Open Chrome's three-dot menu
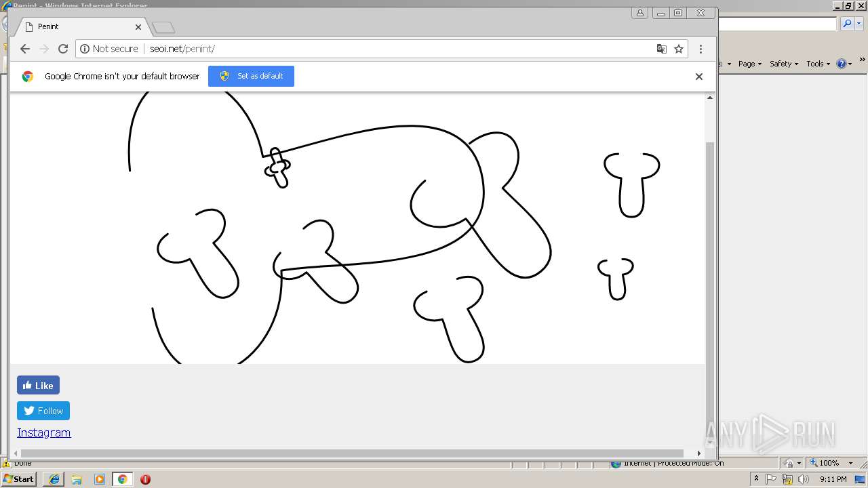 701,49
